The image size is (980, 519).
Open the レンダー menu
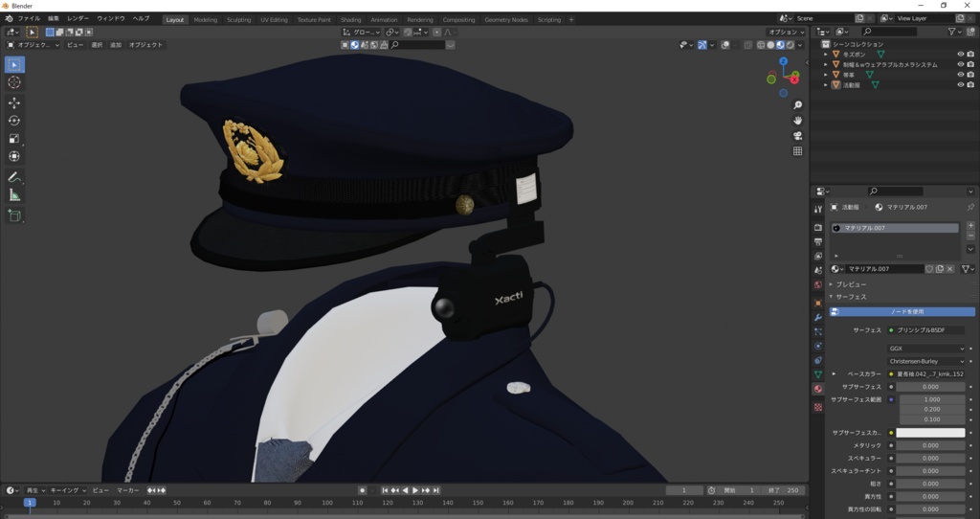click(x=78, y=19)
